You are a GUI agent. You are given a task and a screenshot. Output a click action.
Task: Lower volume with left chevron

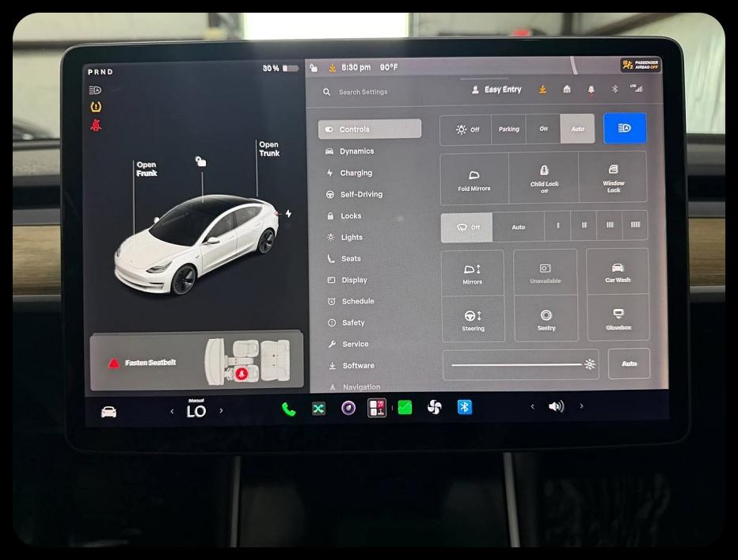532,406
